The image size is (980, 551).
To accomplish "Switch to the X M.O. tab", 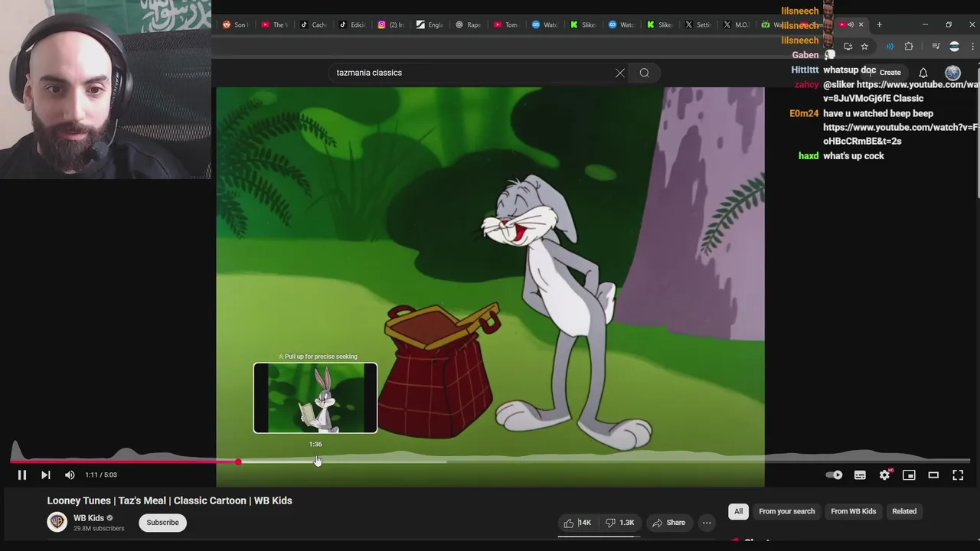I will click(x=736, y=24).
